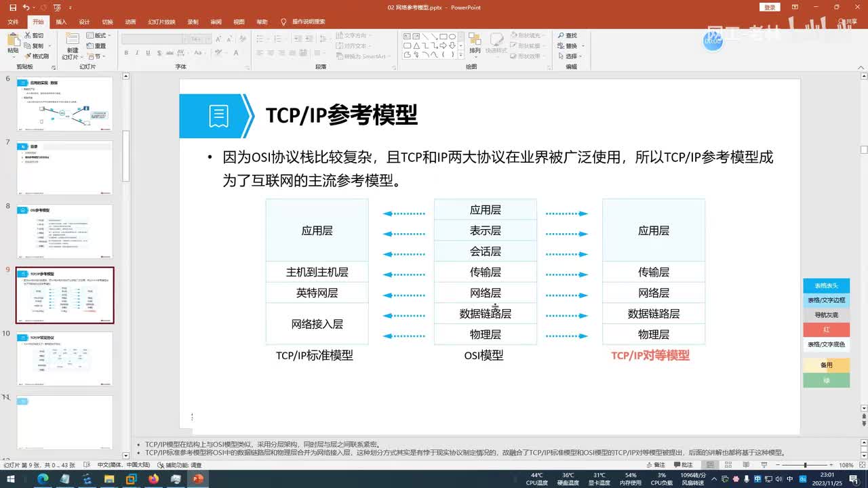
Task: Switch to Normal view icon
Action: (x=709, y=465)
